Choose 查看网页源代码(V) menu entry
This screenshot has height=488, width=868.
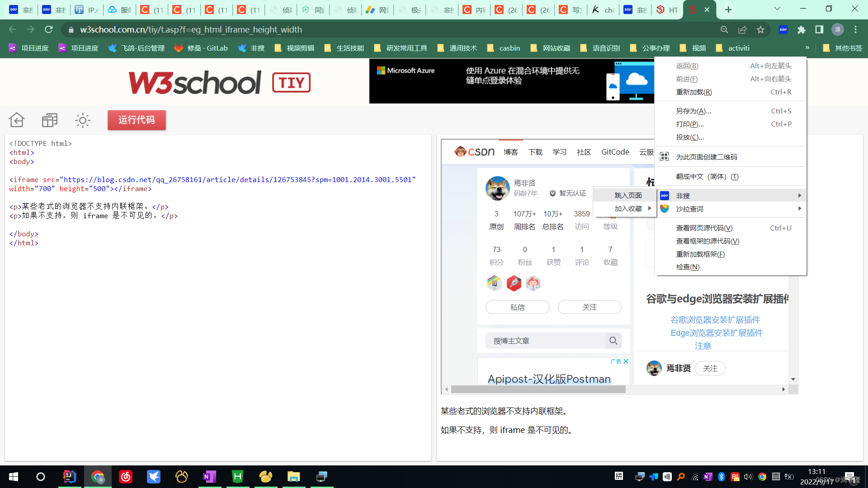[x=704, y=228]
